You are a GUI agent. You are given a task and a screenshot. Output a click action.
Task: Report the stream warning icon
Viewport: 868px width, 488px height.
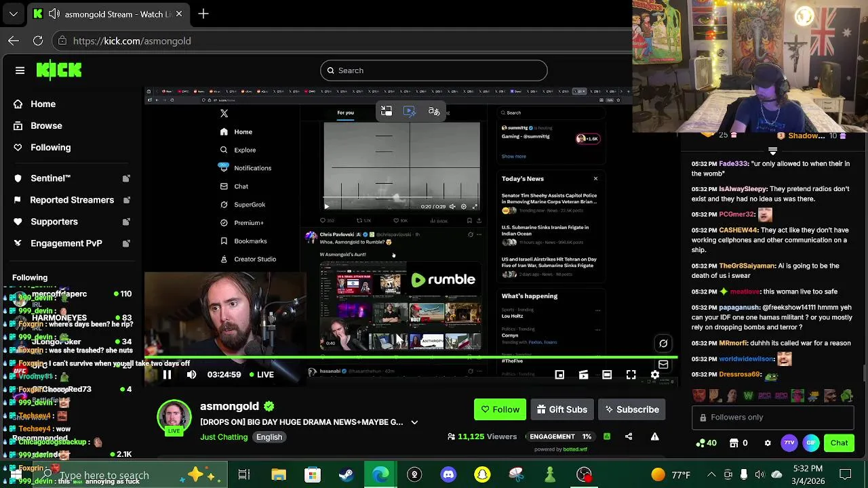click(654, 436)
